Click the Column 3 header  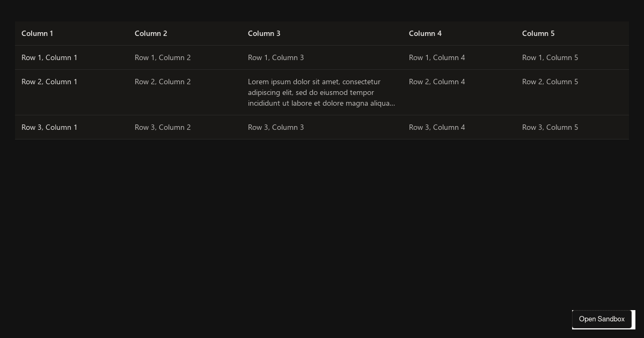(264, 33)
